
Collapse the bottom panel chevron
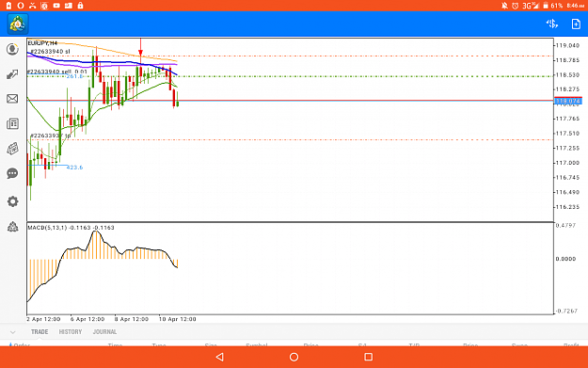13,332
